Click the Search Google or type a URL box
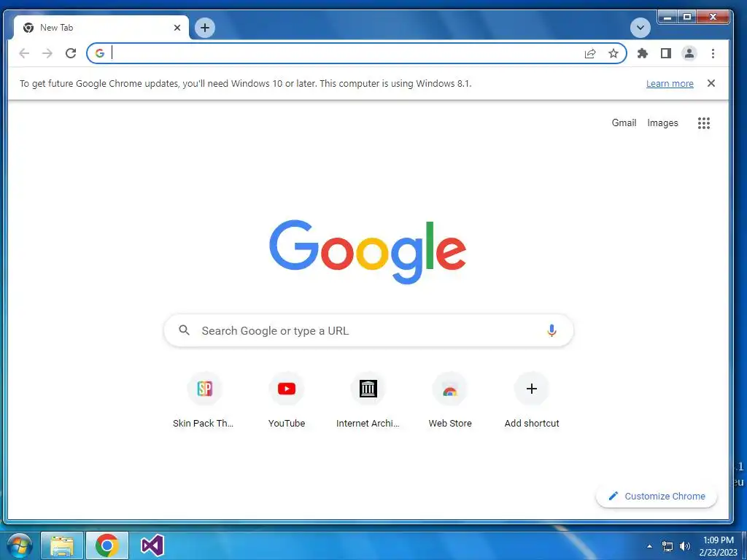Viewport: 747px width, 560px height. click(x=368, y=330)
